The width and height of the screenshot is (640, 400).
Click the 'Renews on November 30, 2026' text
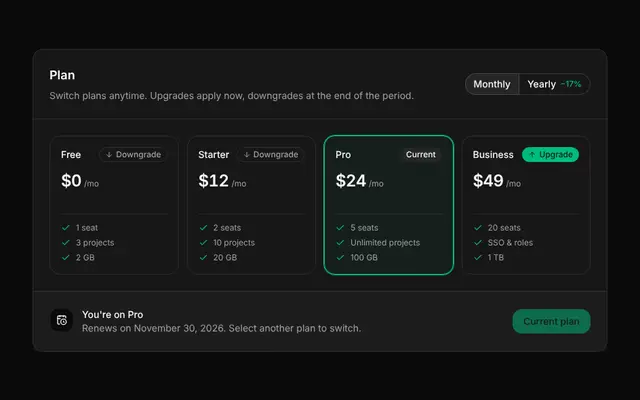tap(153, 329)
